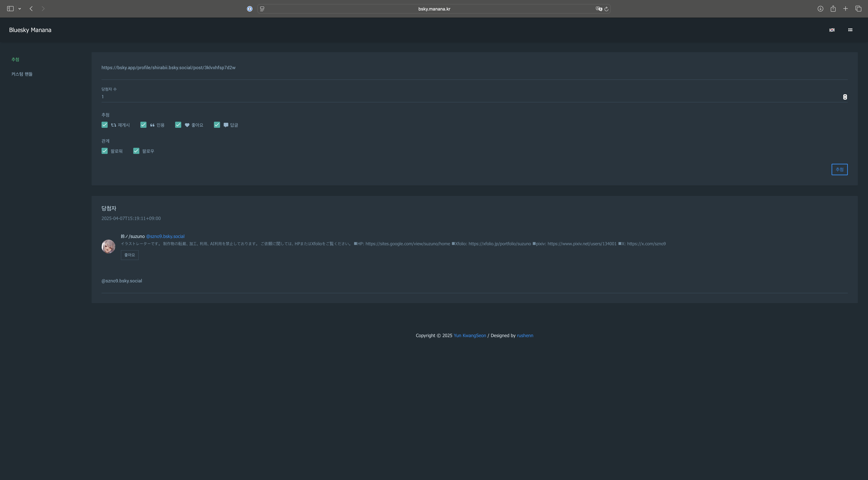Toggle the 좋아요 likes checkbox
Image resolution: width=868 pixels, height=480 pixels.
point(178,125)
